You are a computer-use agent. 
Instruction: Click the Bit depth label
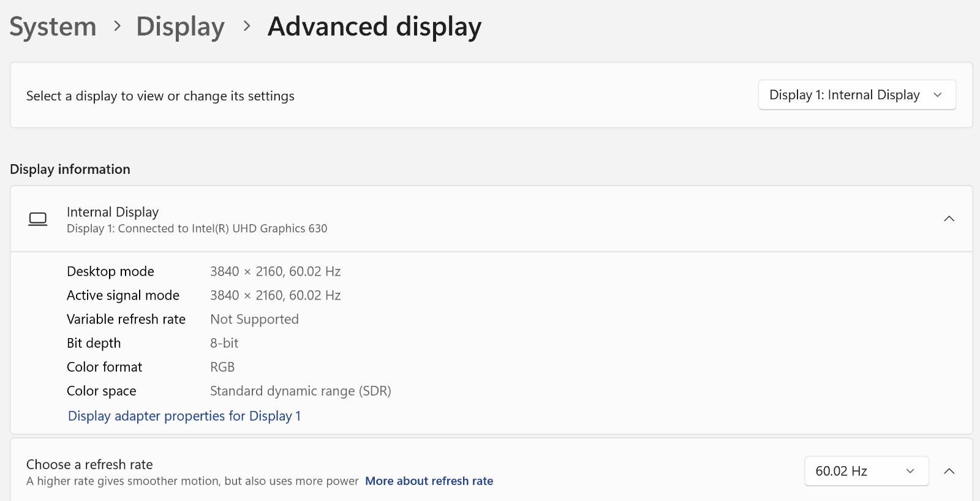(94, 343)
